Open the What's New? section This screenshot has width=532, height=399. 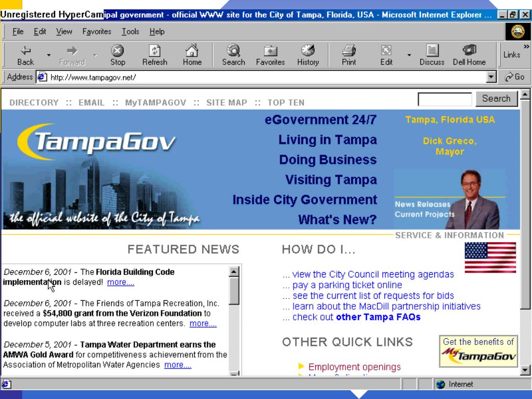pos(337,220)
